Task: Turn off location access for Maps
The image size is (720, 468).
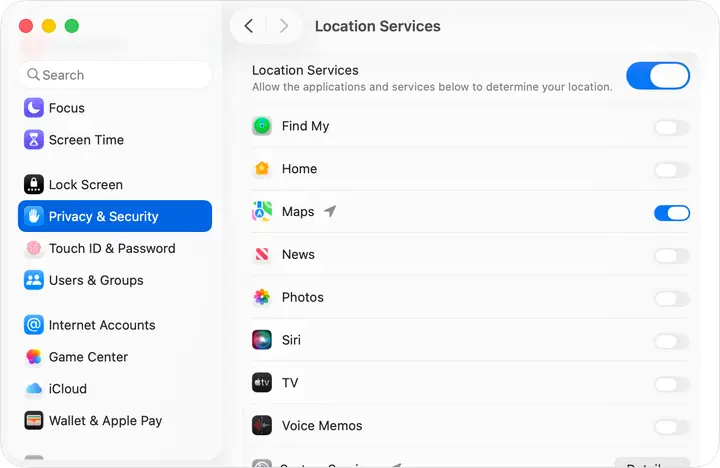Action: [x=671, y=213]
